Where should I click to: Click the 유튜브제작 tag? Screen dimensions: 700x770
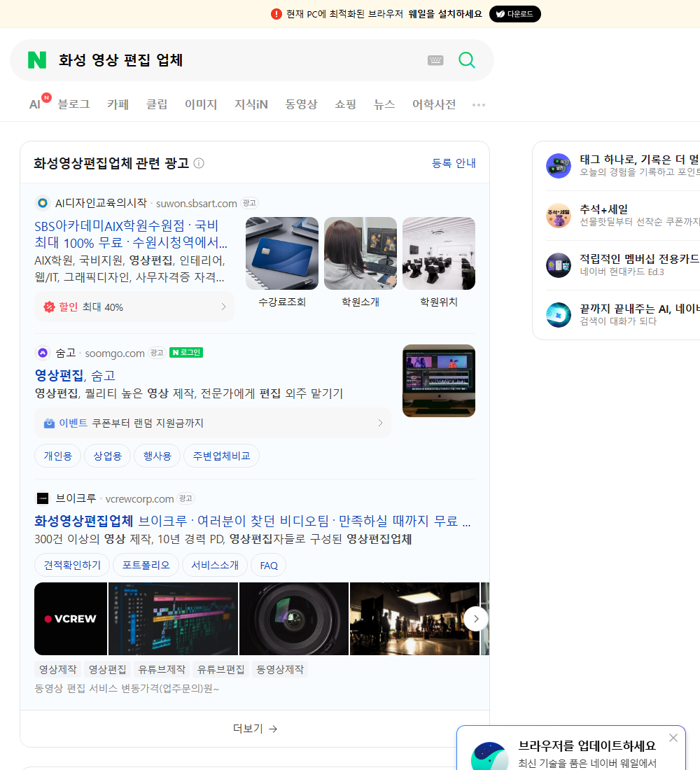(x=162, y=669)
